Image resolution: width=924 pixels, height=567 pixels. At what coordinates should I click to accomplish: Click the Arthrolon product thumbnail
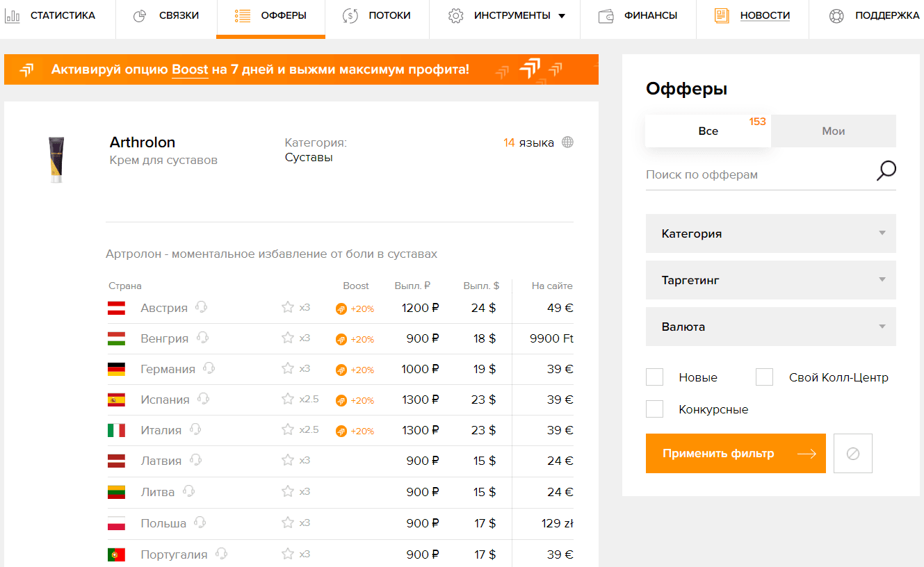pos(56,160)
